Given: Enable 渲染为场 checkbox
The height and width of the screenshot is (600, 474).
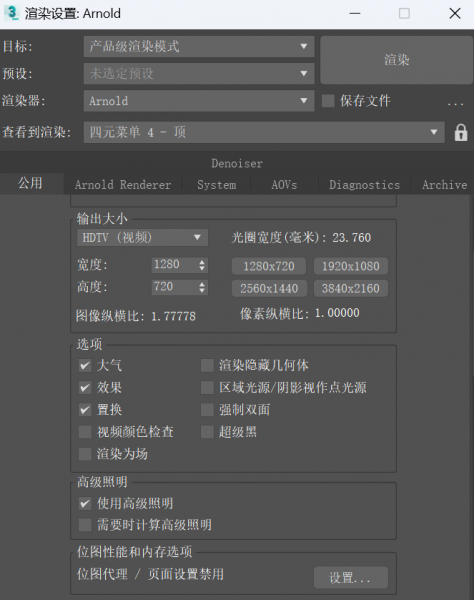Looking at the screenshot, I should click(85, 454).
